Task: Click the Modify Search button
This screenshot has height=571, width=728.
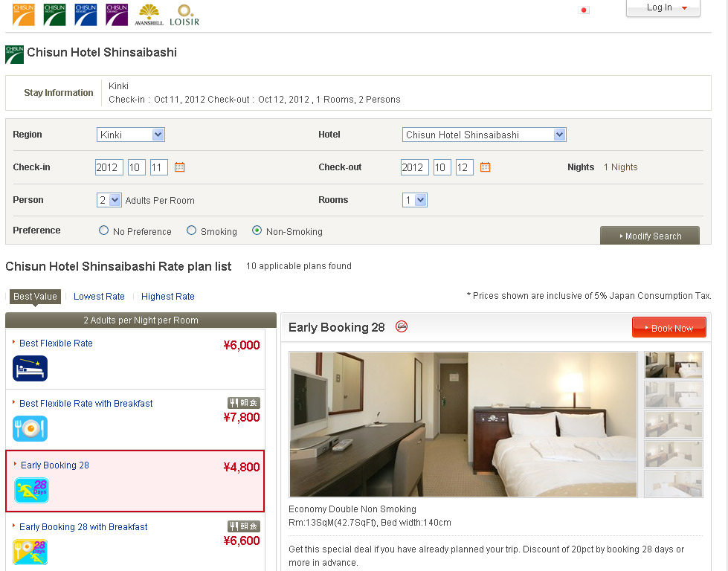Action: click(650, 236)
